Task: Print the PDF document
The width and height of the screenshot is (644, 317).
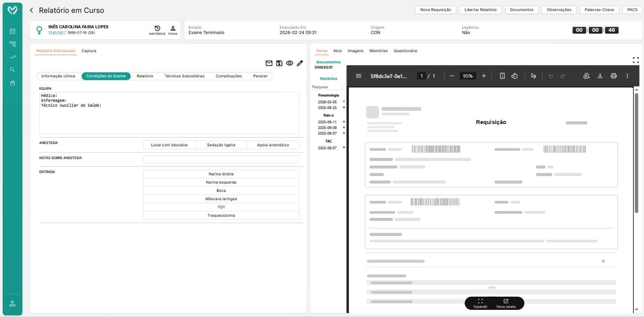Action: [613, 76]
